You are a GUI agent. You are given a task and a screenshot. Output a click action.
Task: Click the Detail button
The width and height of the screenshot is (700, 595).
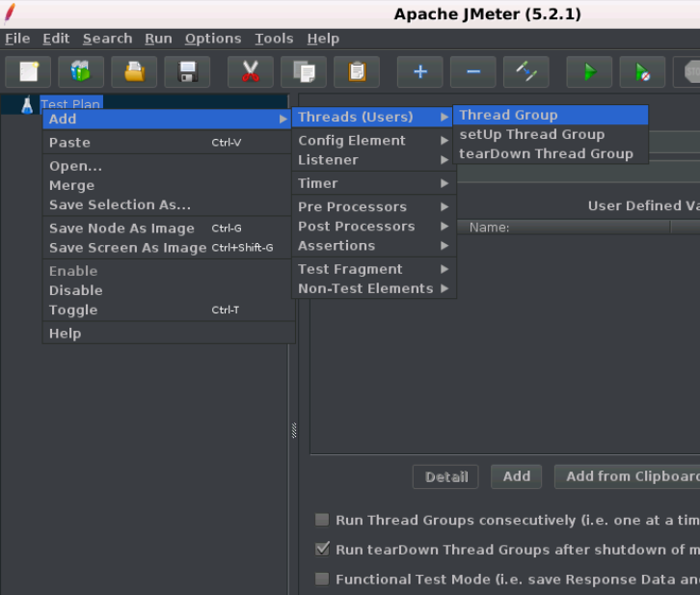445,476
